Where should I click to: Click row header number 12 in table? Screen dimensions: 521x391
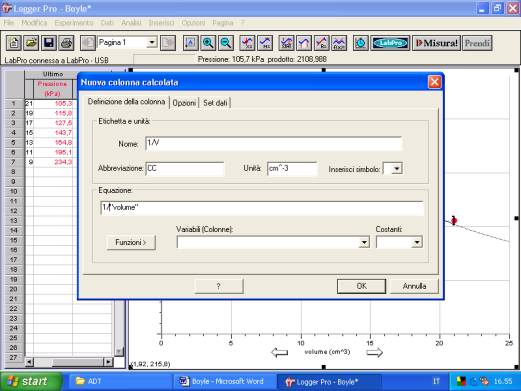[13, 211]
